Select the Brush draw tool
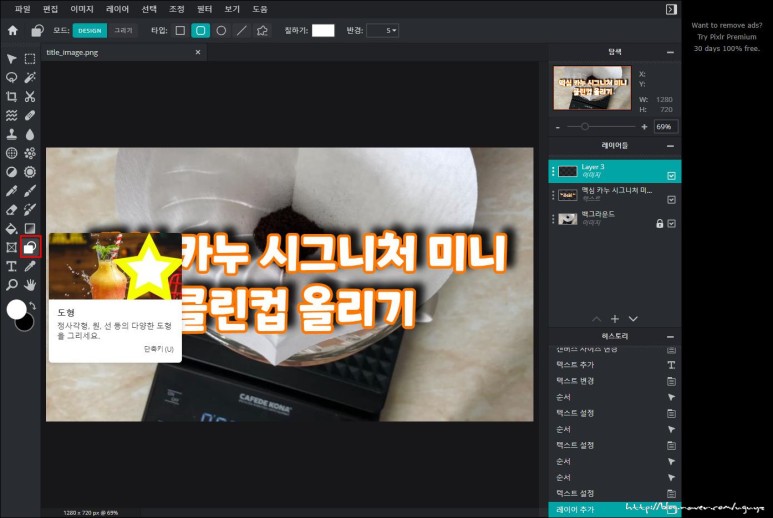This screenshot has width=773, height=518. 30,191
